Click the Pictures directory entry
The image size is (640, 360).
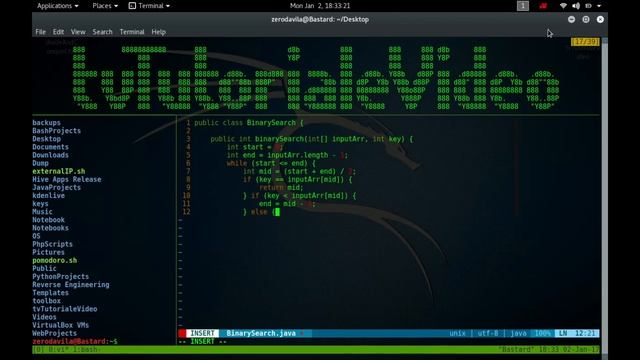pyautogui.click(x=48, y=252)
